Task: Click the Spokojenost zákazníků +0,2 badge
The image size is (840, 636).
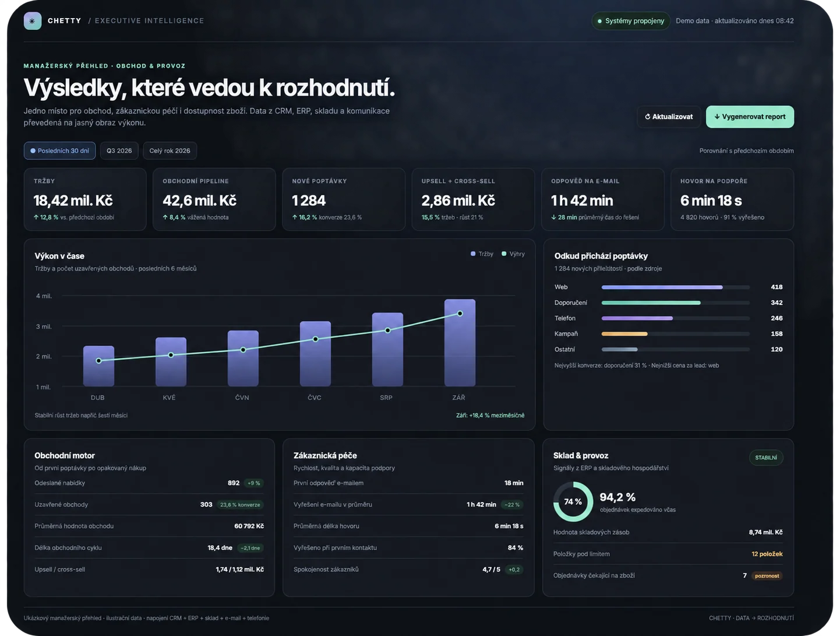Action: [x=514, y=570]
